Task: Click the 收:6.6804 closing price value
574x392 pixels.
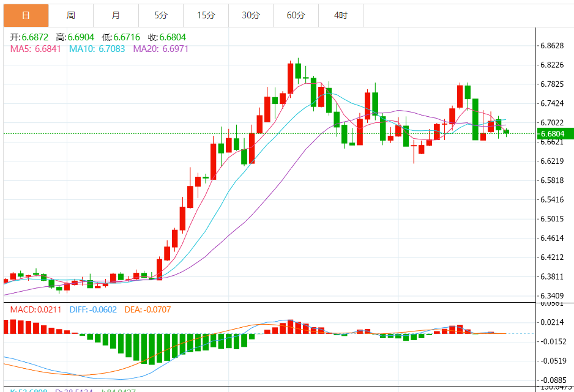Action: (x=167, y=37)
